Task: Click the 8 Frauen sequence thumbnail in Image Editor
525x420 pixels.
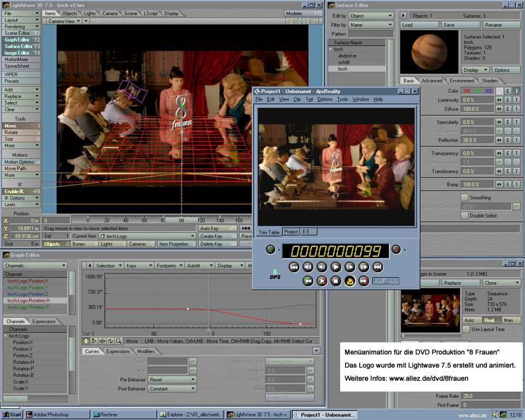Action: point(430,310)
